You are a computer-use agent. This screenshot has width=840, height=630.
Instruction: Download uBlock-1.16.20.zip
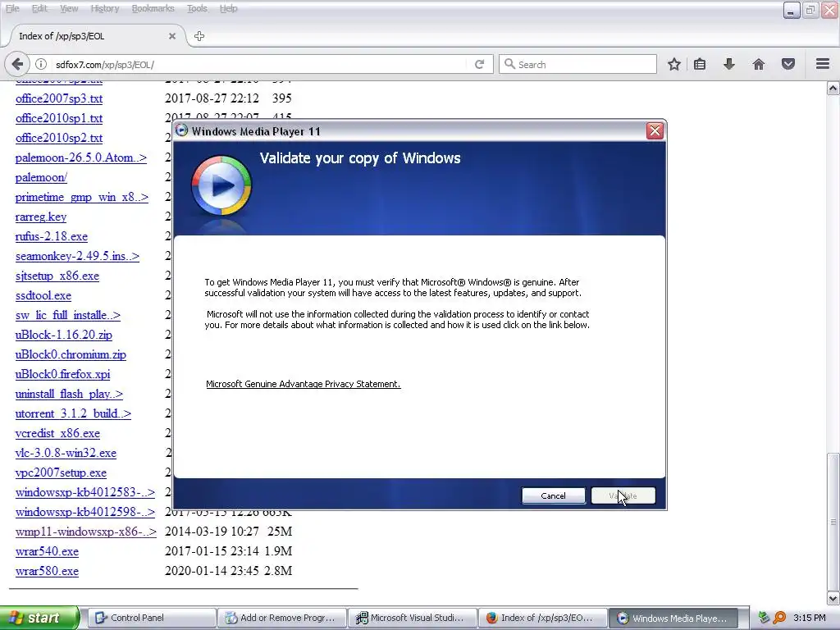[64, 335]
